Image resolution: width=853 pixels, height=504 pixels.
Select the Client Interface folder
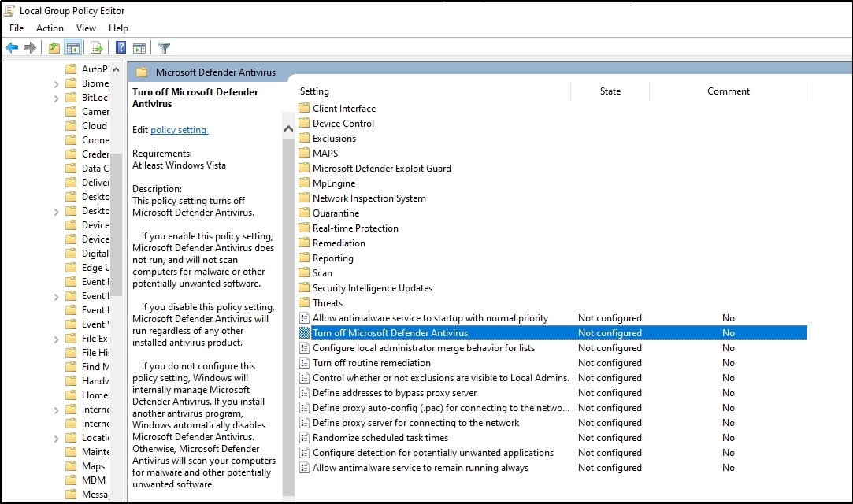(337, 108)
